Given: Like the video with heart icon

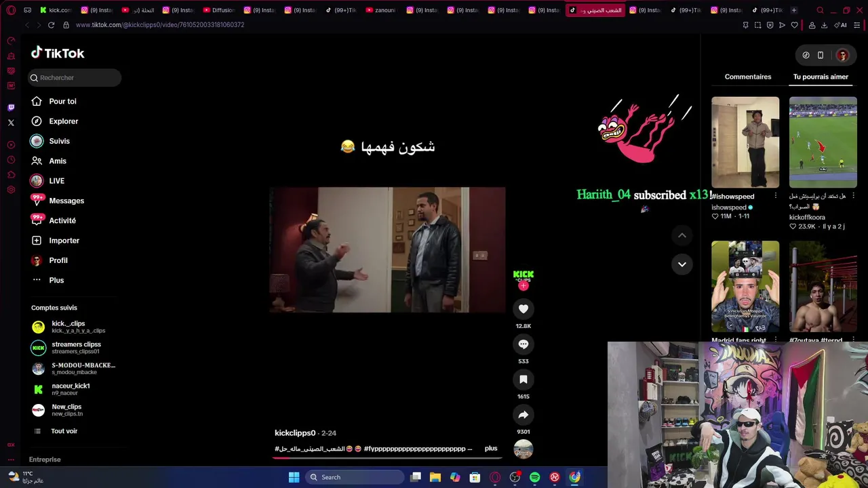Looking at the screenshot, I should tap(524, 309).
